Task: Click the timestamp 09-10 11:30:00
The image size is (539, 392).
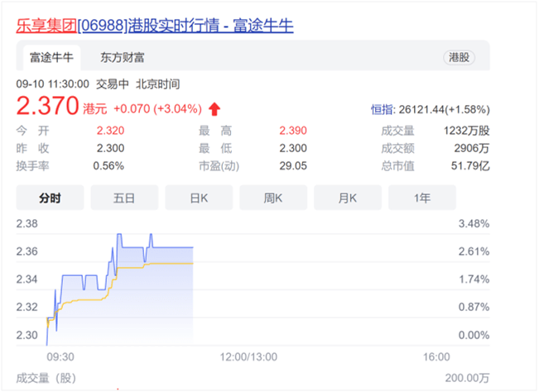Action: (x=53, y=84)
